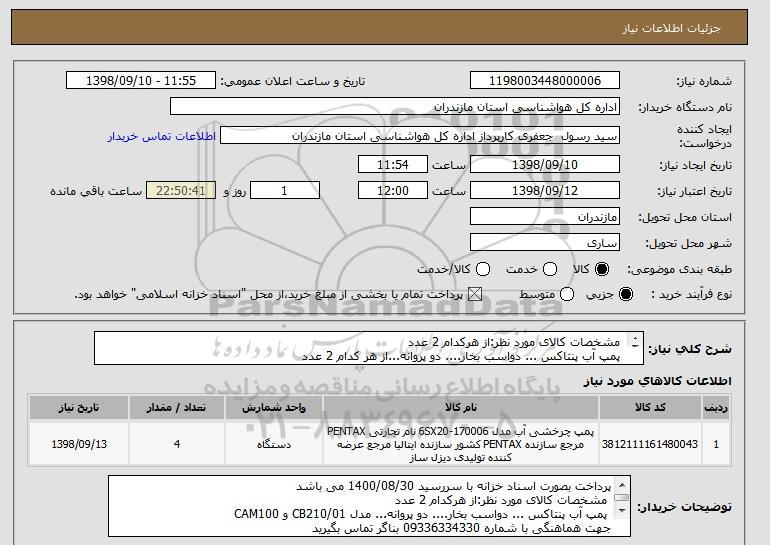Click the ردیف column header

(716, 408)
